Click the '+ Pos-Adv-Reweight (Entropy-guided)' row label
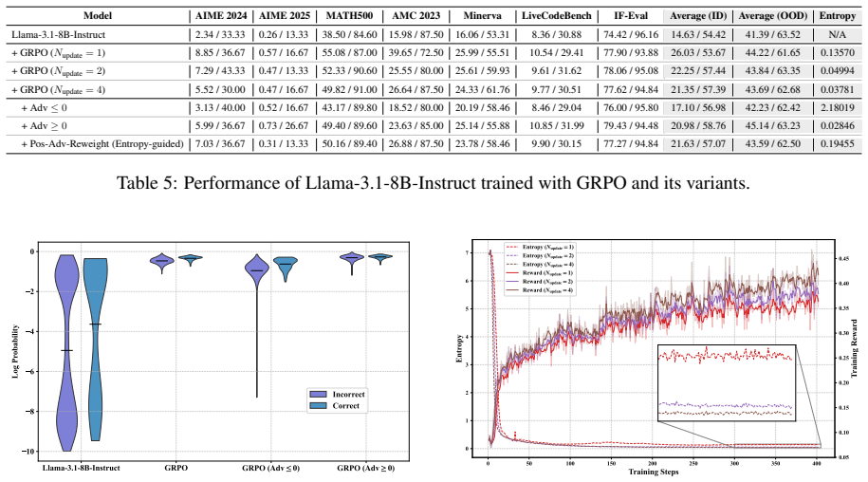 click(x=102, y=144)
